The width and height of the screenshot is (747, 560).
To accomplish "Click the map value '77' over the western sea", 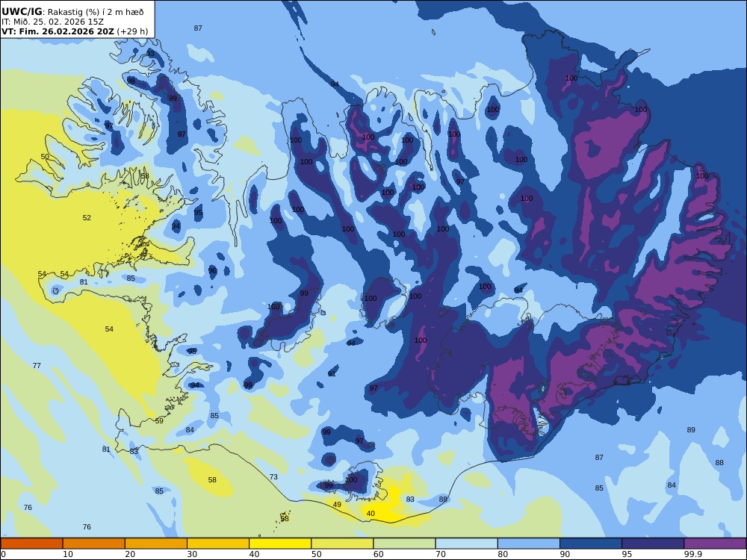I will click(37, 365).
